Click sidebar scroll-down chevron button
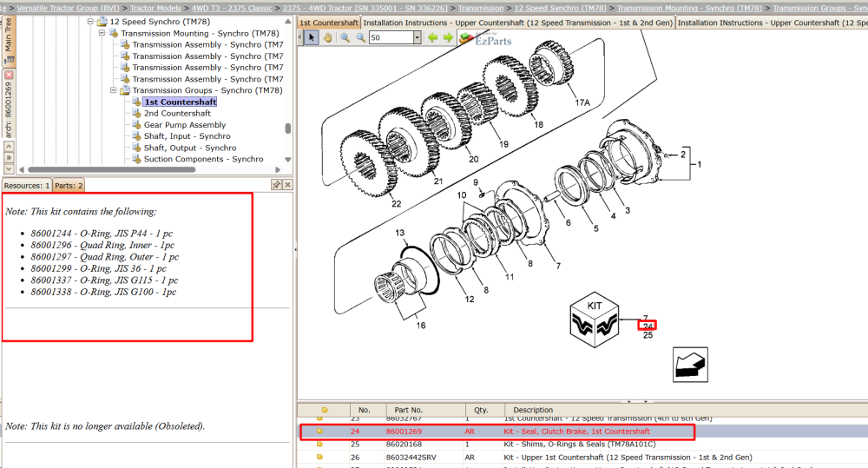868x468 pixels. 9,168
